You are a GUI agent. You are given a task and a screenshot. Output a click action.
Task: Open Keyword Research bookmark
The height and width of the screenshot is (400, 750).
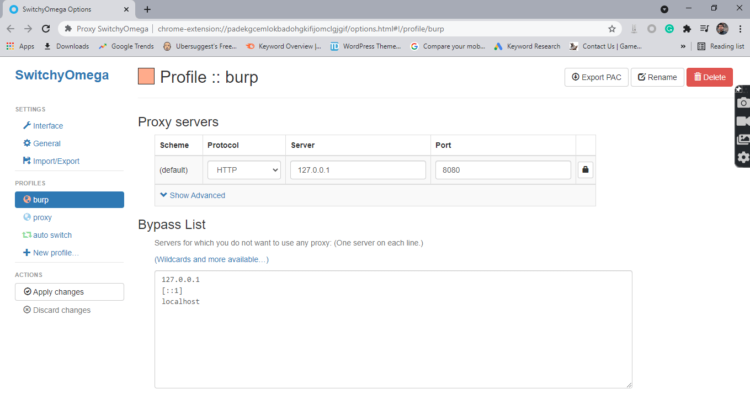[x=527, y=46]
